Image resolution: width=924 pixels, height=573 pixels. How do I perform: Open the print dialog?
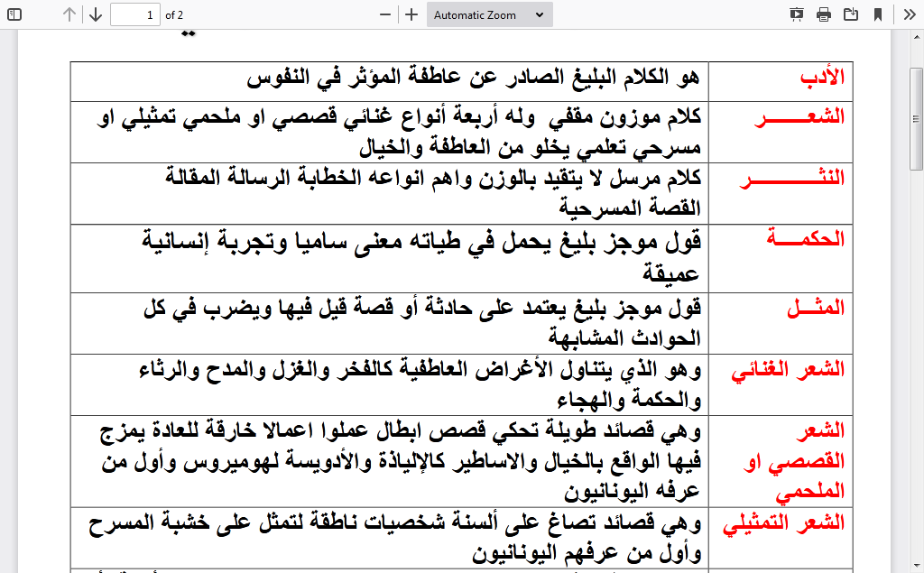[823, 14]
